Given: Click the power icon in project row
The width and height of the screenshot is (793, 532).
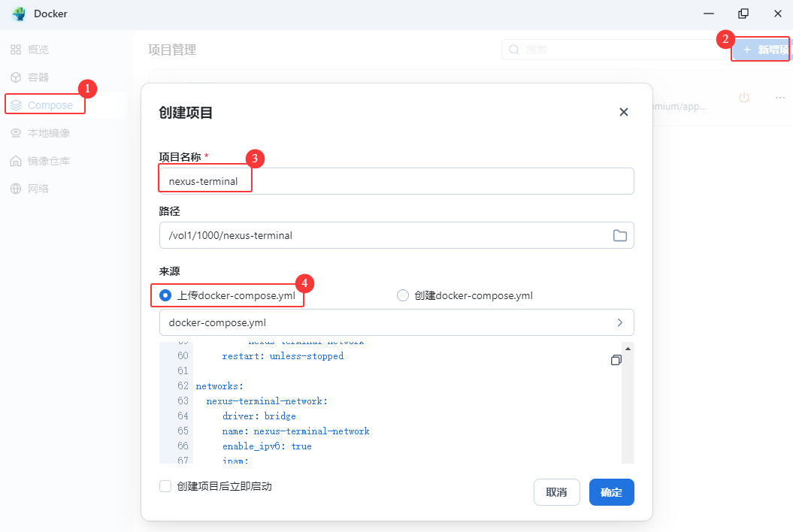Looking at the screenshot, I should click(743, 98).
